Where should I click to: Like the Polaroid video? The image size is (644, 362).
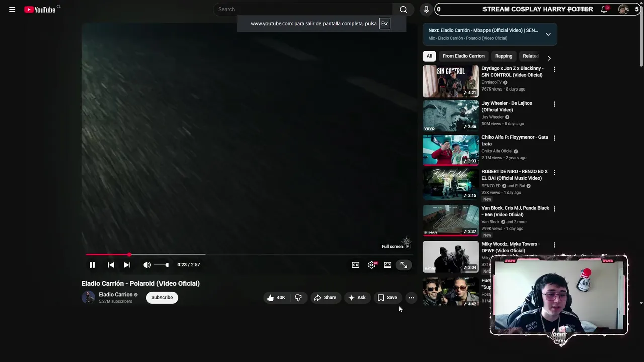276,298
